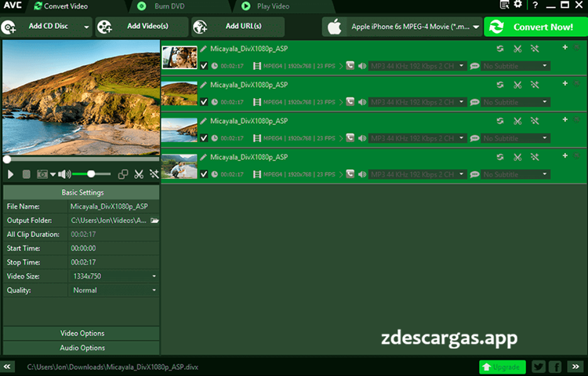
Task: Uncheck the clip with the lakeside family thumbnail
Action: pos(204,174)
